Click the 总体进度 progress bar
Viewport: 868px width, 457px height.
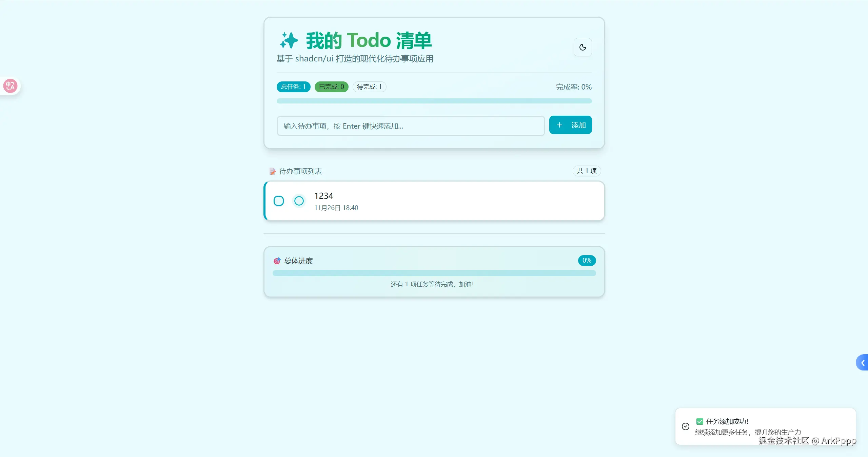434,273
